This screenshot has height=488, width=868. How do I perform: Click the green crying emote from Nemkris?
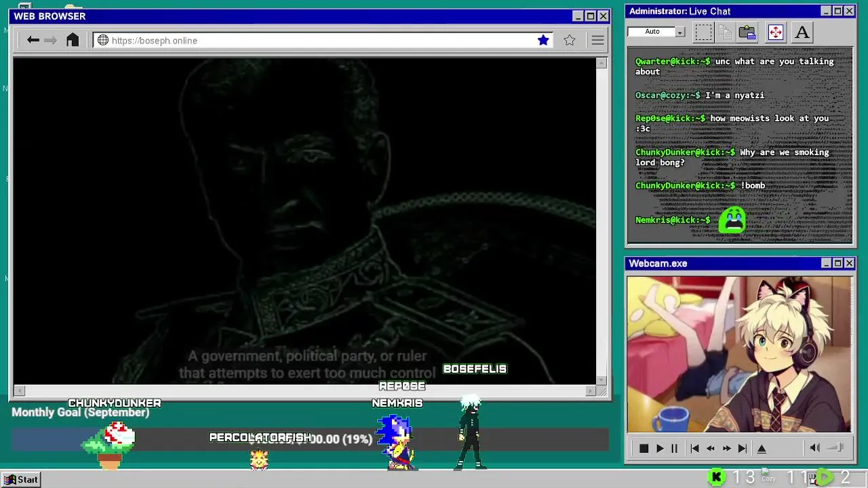732,220
